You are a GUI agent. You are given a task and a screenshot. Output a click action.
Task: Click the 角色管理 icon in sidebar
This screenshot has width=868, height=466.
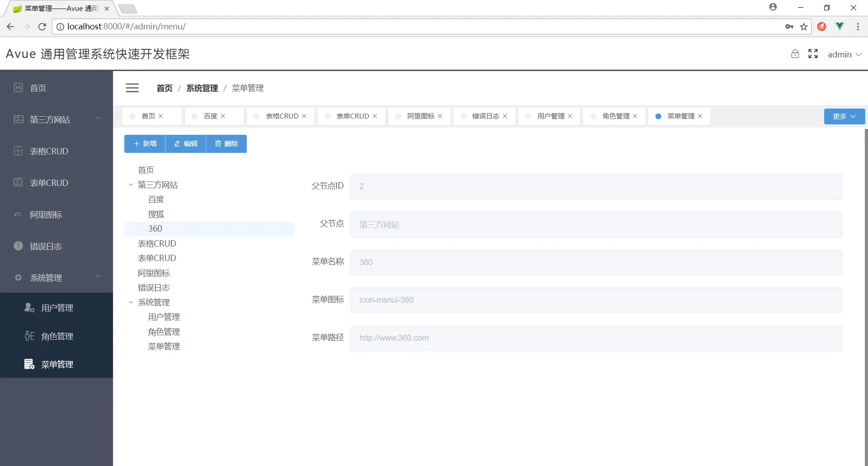tap(29, 336)
